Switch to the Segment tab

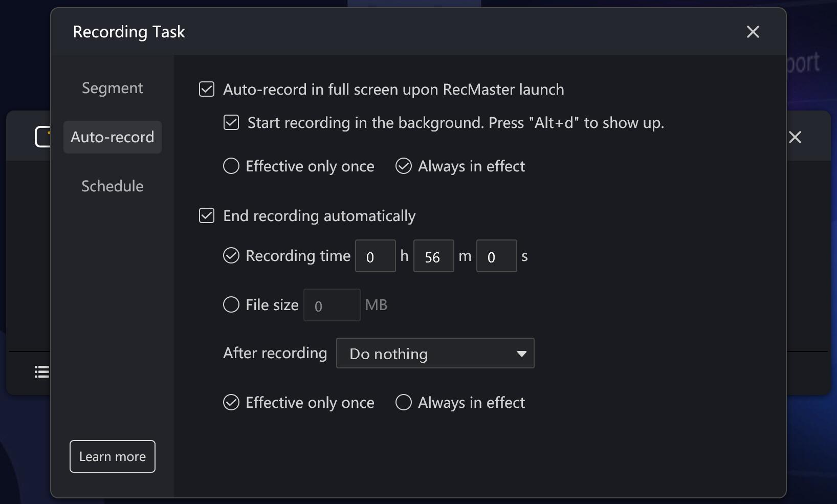tap(113, 88)
